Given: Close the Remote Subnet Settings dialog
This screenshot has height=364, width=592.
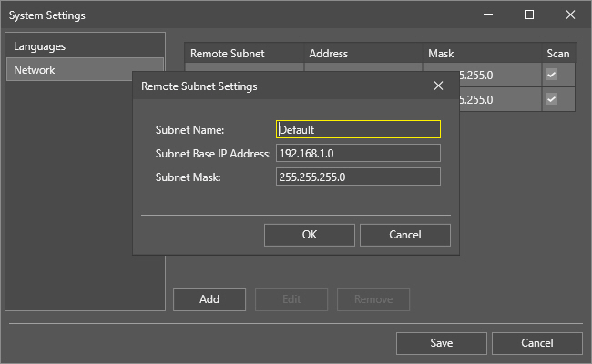Looking at the screenshot, I should (x=438, y=86).
